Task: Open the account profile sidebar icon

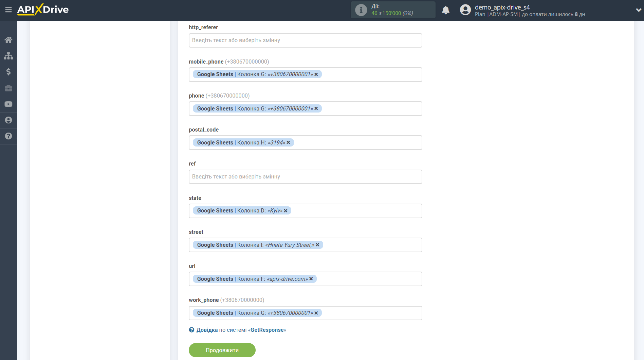Action: (x=8, y=120)
